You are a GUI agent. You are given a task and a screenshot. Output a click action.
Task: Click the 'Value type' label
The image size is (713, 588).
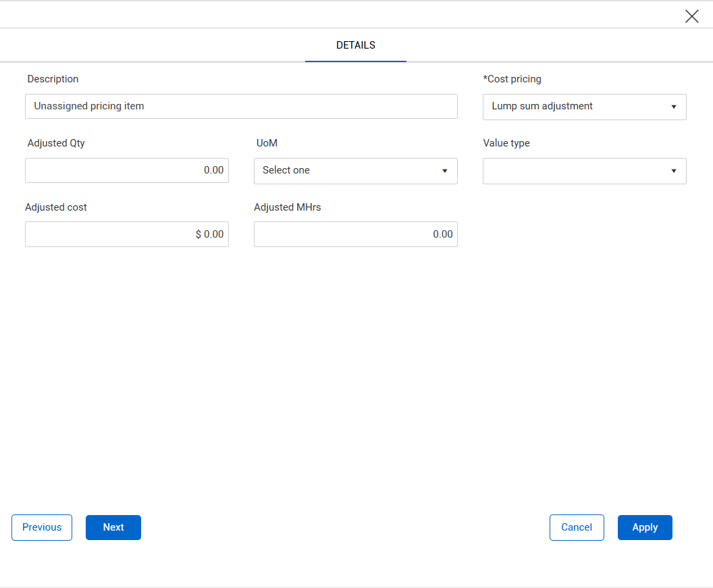click(506, 143)
